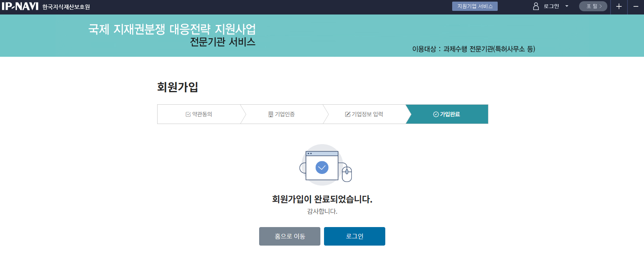Click the mouse graphic in the illustration
Screen dimensions: 644x279
pyautogui.click(x=347, y=174)
